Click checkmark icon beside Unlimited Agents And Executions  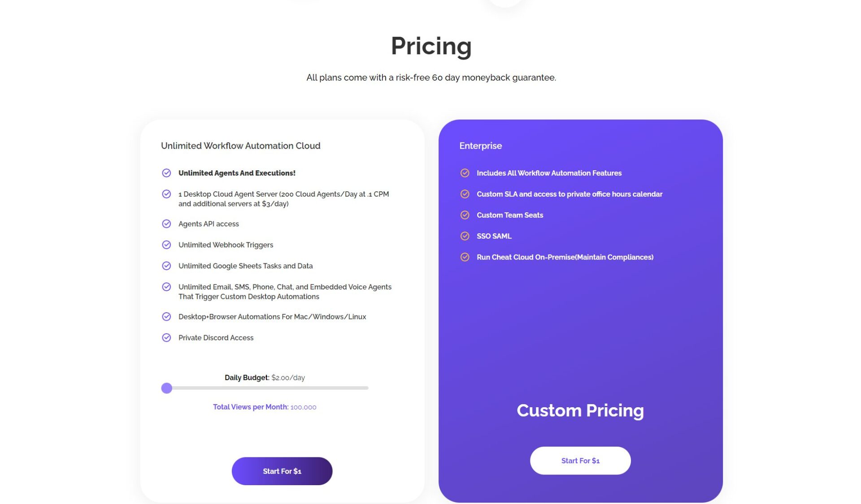tap(166, 173)
